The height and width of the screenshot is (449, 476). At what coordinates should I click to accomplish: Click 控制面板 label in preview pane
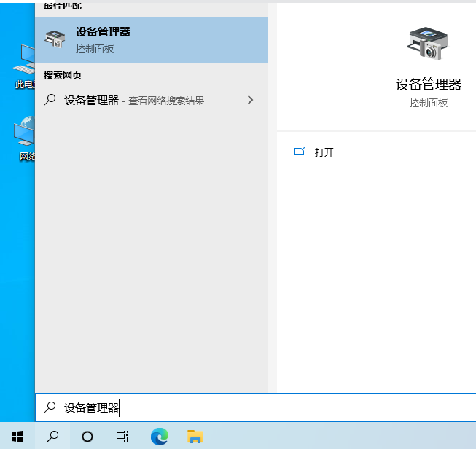point(429,103)
